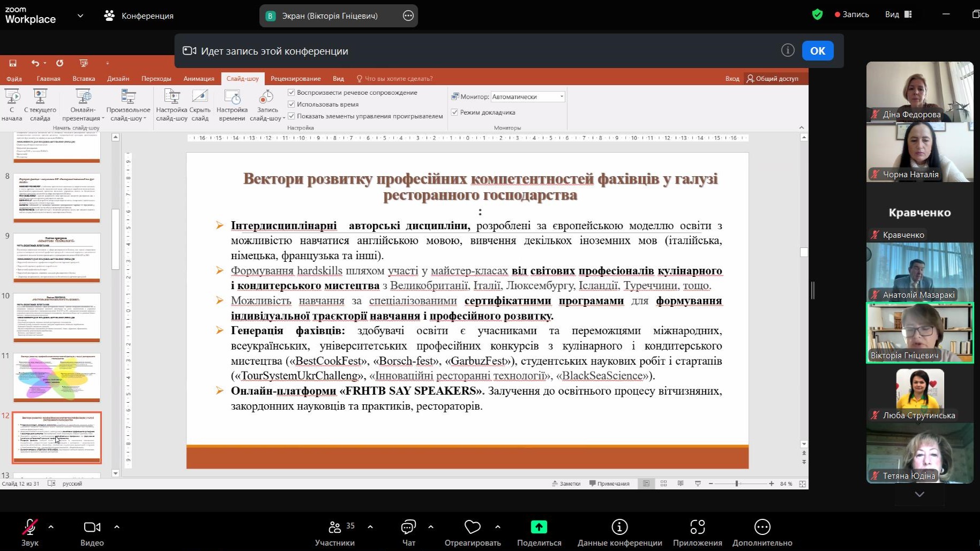Toggle Воспроизвести речевое сопровождение checkbox
Image resolution: width=980 pixels, height=551 pixels.
pos(291,93)
